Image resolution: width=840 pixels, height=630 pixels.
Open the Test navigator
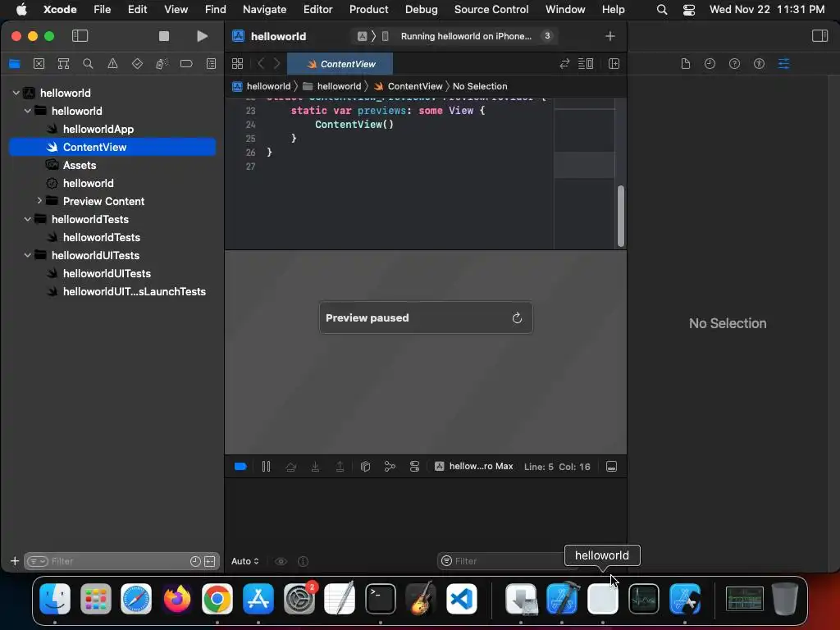[137, 64]
